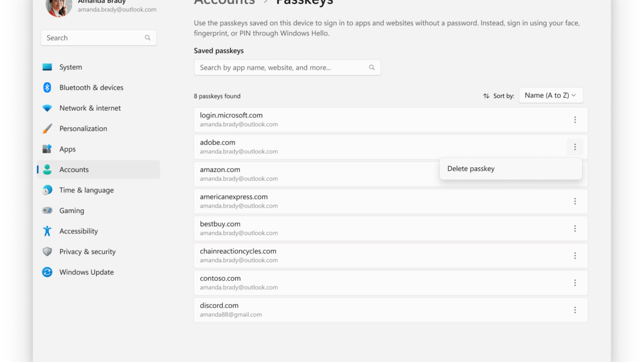Image resolution: width=644 pixels, height=362 pixels.
Task: Open the Name (A to Z) sort dropdown
Action: (551, 95)
